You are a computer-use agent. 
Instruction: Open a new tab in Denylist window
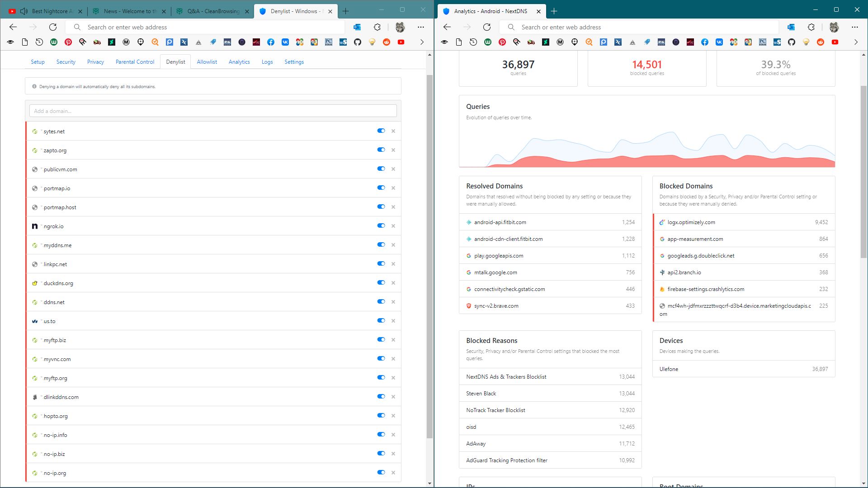tap(346, 11)
